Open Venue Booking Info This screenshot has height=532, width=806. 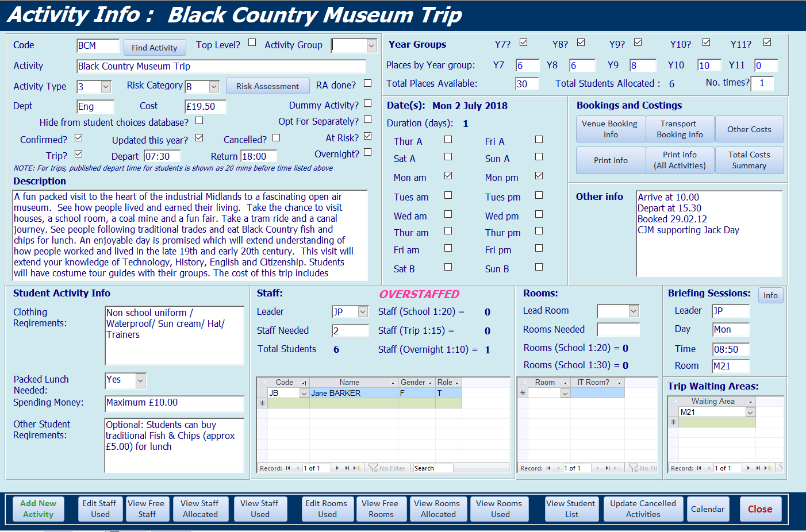tap(611, 129)
